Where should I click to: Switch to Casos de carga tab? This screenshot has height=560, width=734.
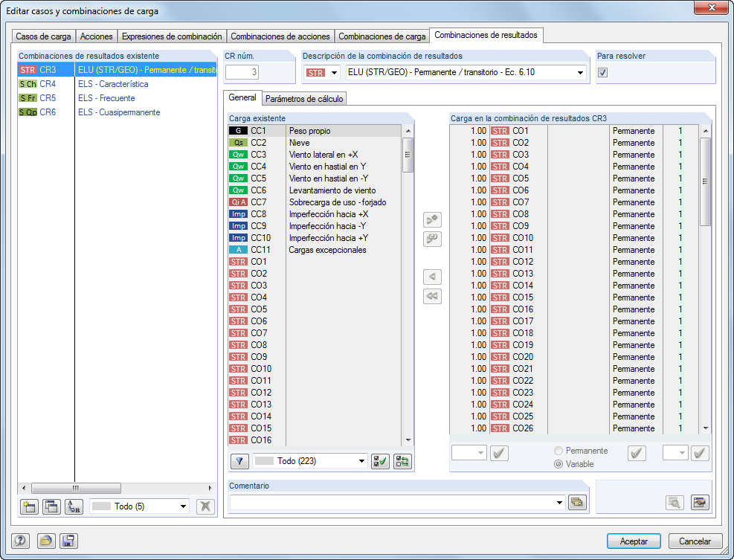[x=44, y=36]
